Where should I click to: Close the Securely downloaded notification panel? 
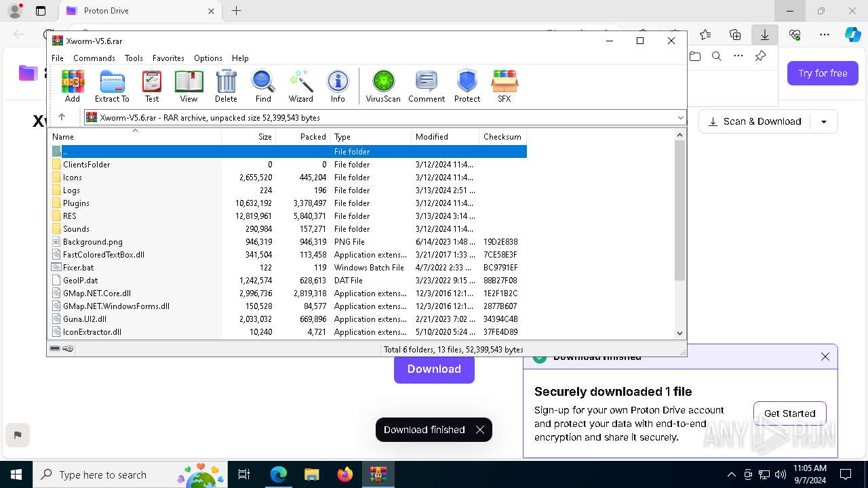click(x=825, y=357)
